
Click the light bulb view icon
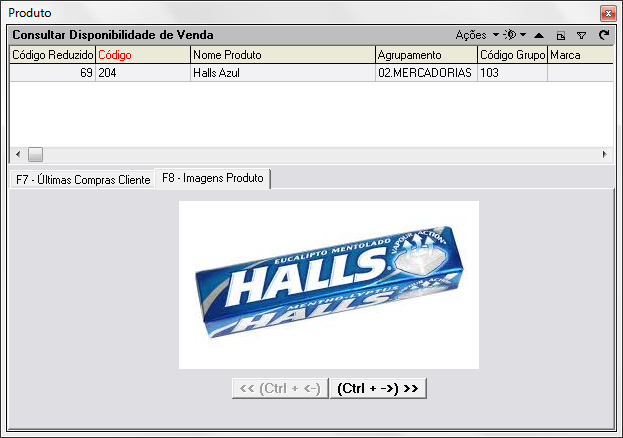point(510,35)
